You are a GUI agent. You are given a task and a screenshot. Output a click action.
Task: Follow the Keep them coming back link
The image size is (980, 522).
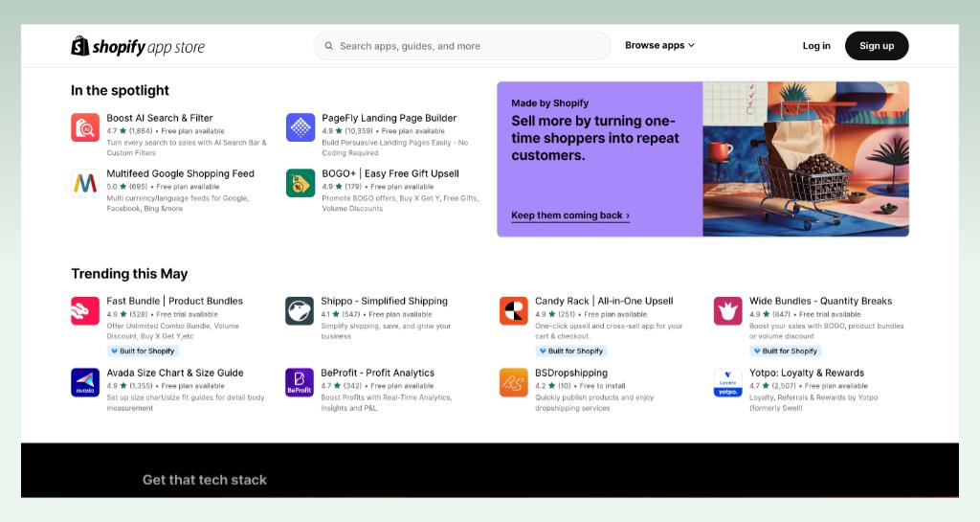pyautogui.click(x=570, y=216)
